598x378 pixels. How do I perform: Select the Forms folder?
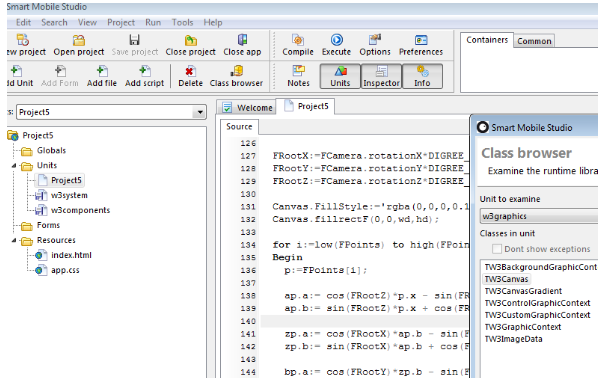[48, 225]
